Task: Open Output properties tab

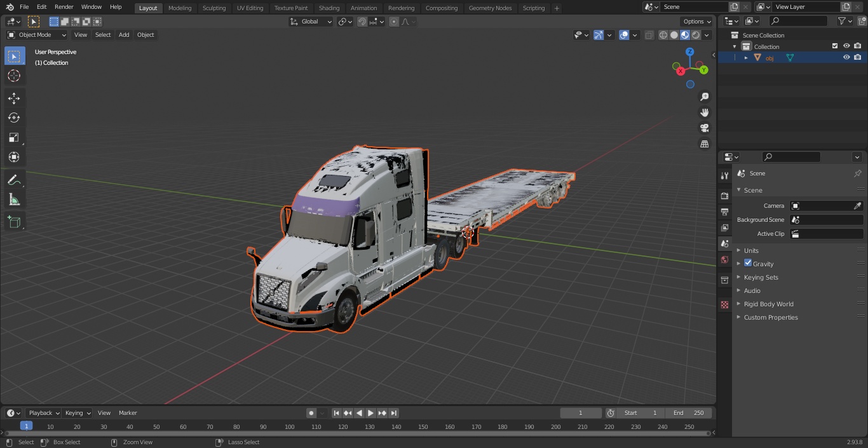Action: pos(724,212)
